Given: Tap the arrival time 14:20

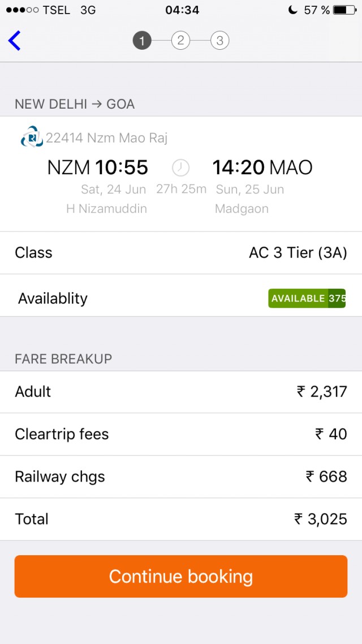Looking at the screenshot, I should pos(238,168).
